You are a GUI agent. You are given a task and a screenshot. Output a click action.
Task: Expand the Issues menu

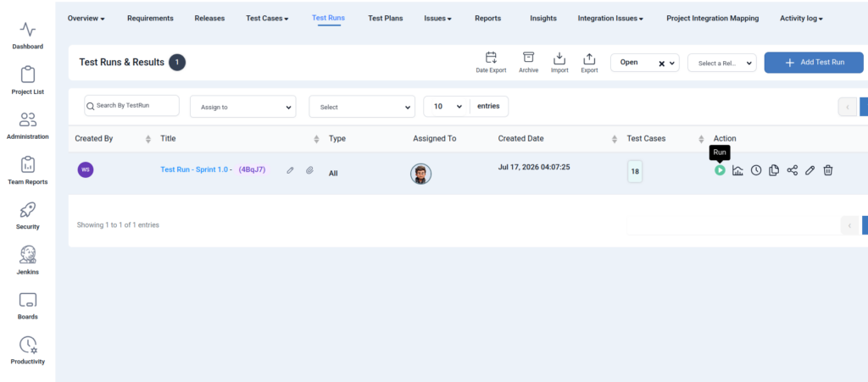click(x=438, y=19)
